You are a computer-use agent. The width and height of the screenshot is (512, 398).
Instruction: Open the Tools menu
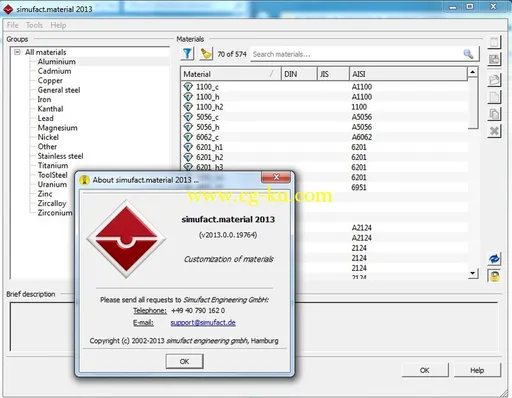pyautogui.click(x=34, y=25)
